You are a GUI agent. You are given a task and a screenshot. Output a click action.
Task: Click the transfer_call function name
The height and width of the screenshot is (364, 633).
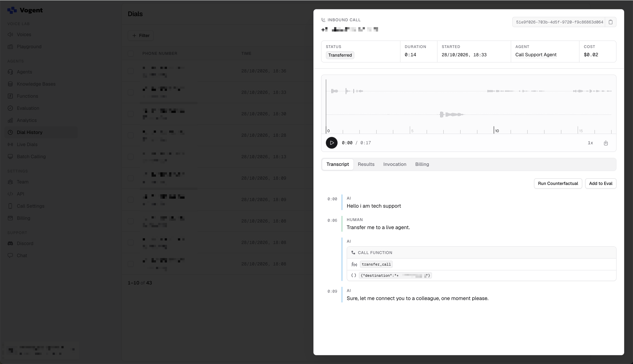(x=376, y=264)
